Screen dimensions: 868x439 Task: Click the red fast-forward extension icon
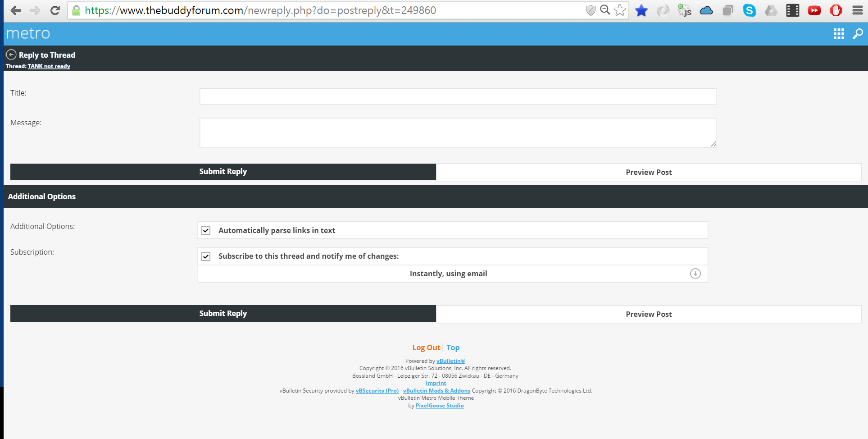814,10
